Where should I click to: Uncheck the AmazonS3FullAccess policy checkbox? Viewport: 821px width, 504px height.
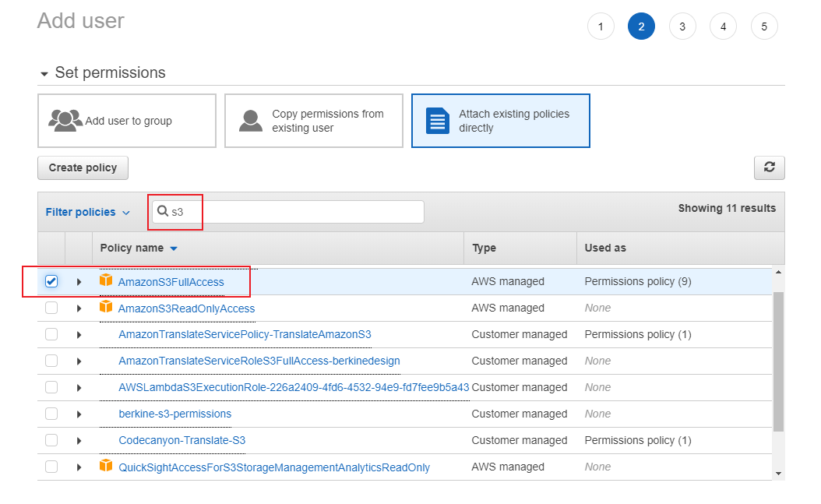(x=51, y=281)
